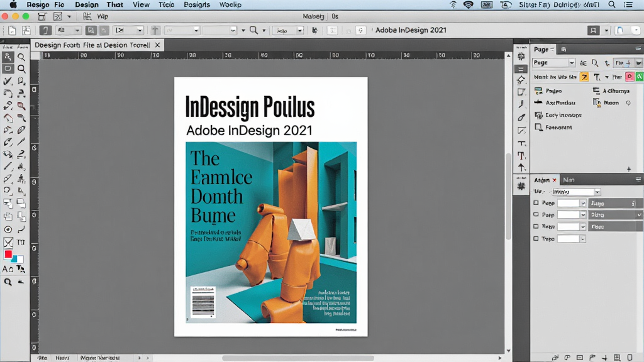Image resolution: width=644 pixels, height=362 pixels.
Task: Click the page navigation arrow in status bar
Action: coord(140,358)
